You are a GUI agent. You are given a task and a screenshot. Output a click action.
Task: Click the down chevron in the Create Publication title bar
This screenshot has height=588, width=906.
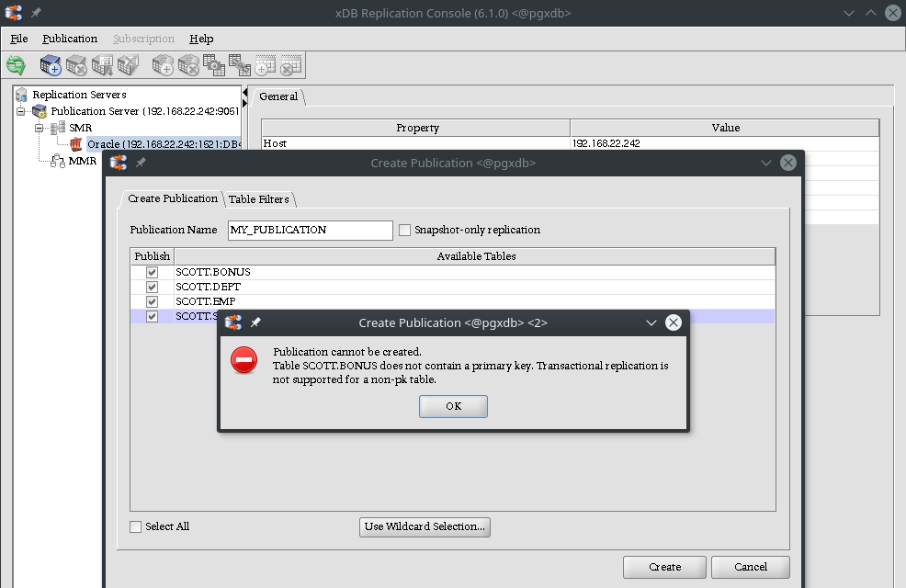pos(766,164)
